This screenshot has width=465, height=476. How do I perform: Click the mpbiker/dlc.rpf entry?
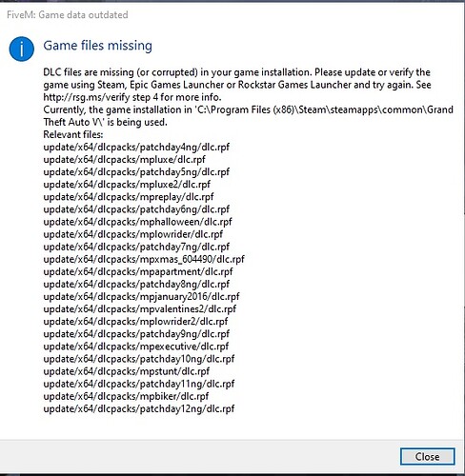tap(126, 396)
